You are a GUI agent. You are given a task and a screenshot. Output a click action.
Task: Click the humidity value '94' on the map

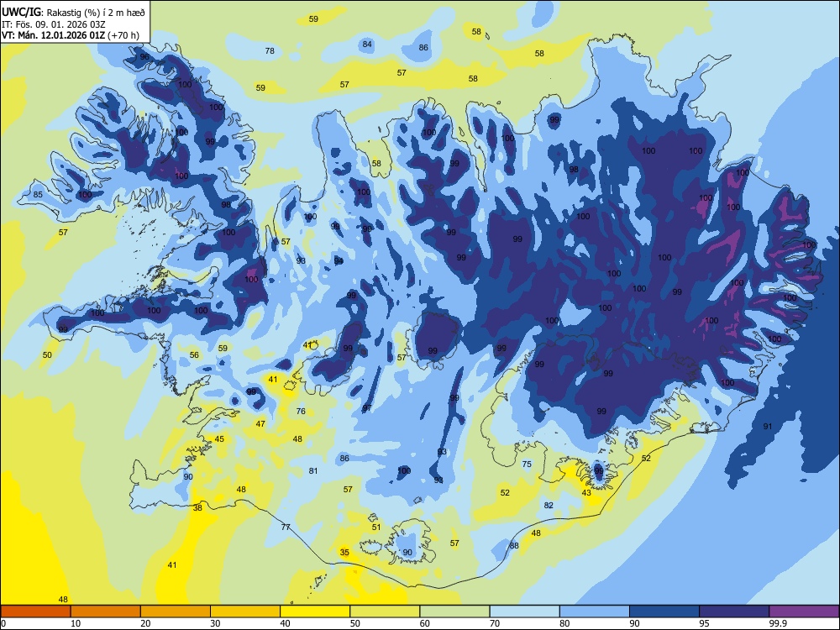point(339,261)
